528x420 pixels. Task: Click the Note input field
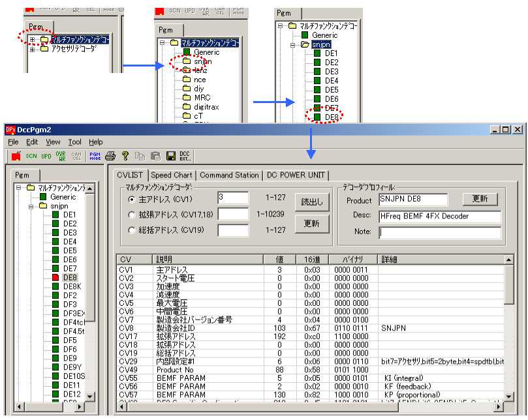(x=439, y=232)
